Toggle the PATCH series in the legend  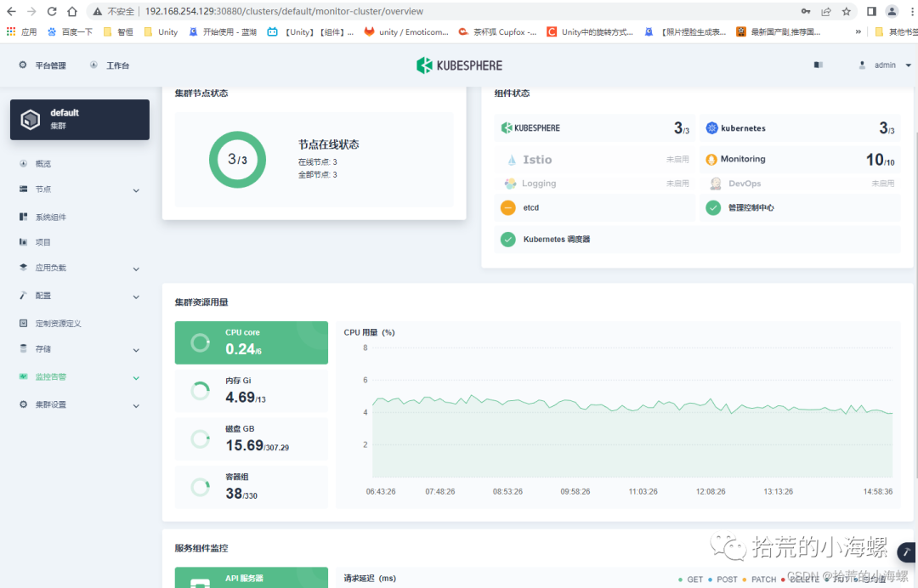click(759, 580)
